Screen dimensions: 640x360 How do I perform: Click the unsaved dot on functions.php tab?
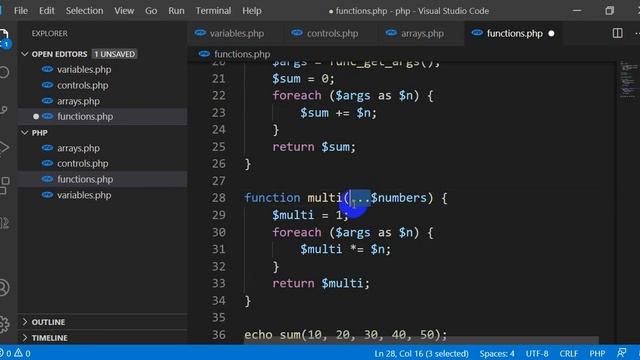point(551,33)
